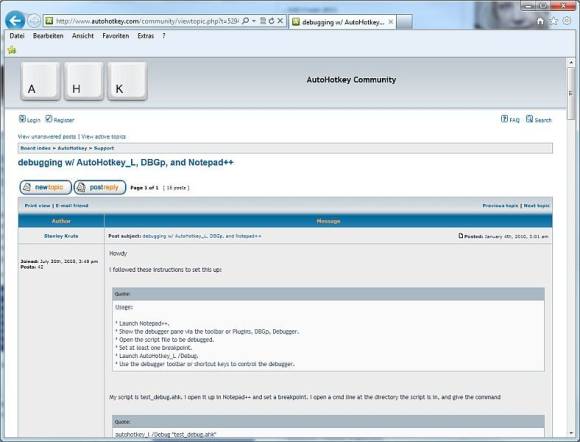
Task: Click the Home icon
Action: 540,21
